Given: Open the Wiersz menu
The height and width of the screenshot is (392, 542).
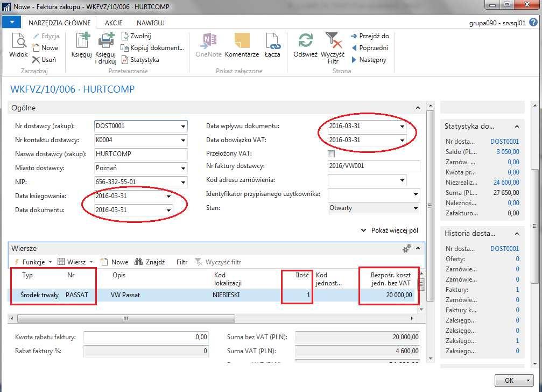Looking at the screenshot, I should pyautogui.click(x=75, y=262).
